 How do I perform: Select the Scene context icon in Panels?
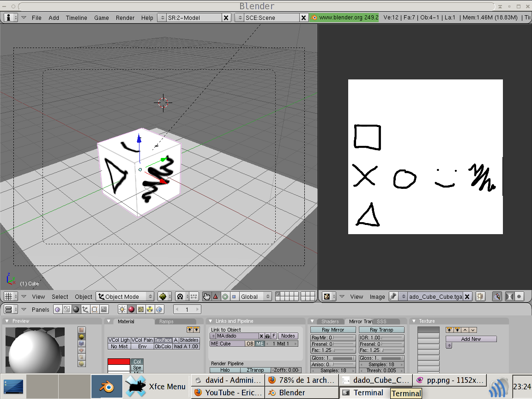pyautogui.click(x=104, y=309)
